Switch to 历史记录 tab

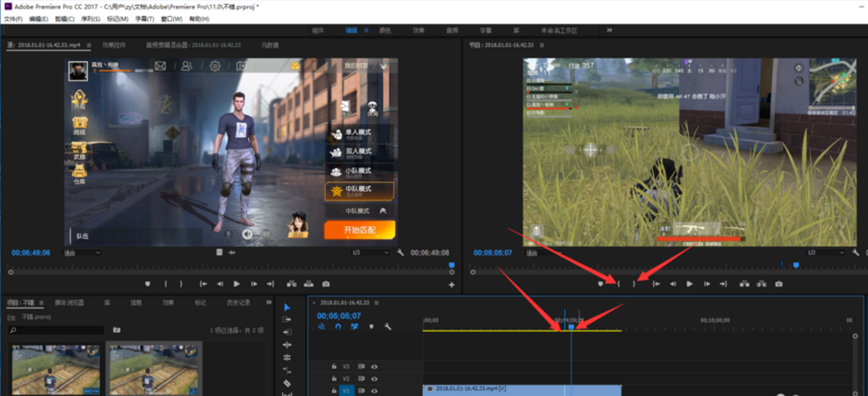[238, 303]
